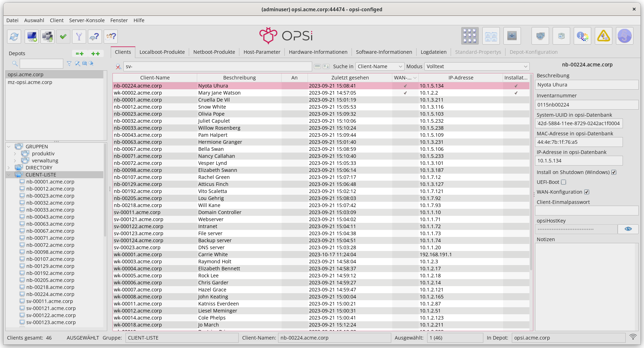644x348 pixels.
Task: Select depots with same products button
Action: tap(80, 54)
